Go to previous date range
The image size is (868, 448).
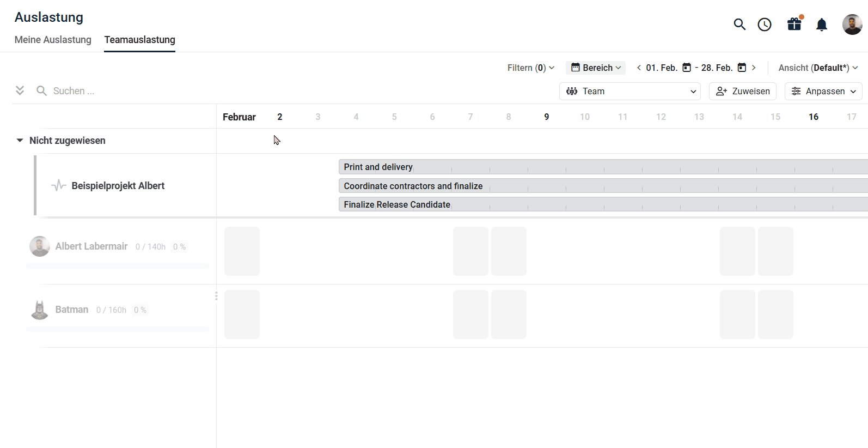pyautogui.click(x=639, y=68)
